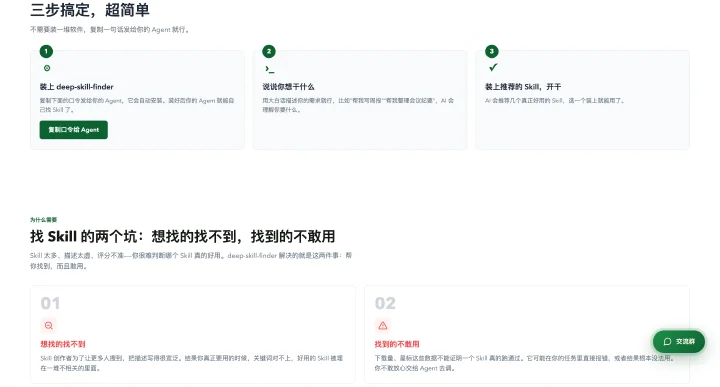Image resolution: width=720 pixels, height=387 pixels.
Task: Click the large 01 card number
Action: (50, 303)
